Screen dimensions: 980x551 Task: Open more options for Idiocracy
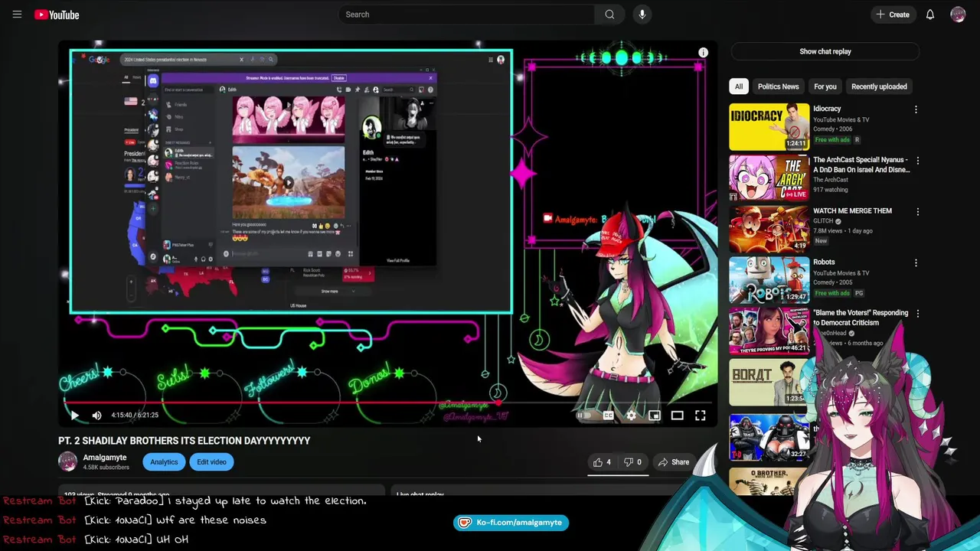[x=916, y=109]
